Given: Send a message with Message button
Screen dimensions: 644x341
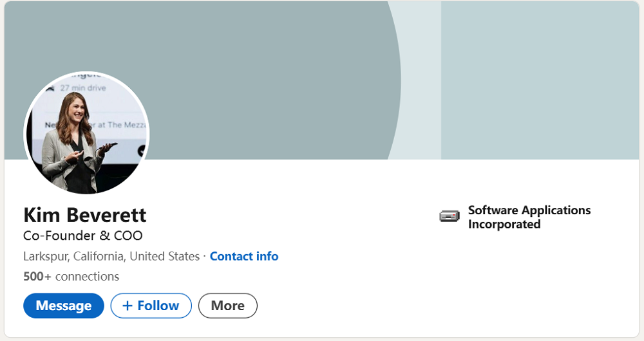Looking at the screenshot, I should tap(63, 306).
